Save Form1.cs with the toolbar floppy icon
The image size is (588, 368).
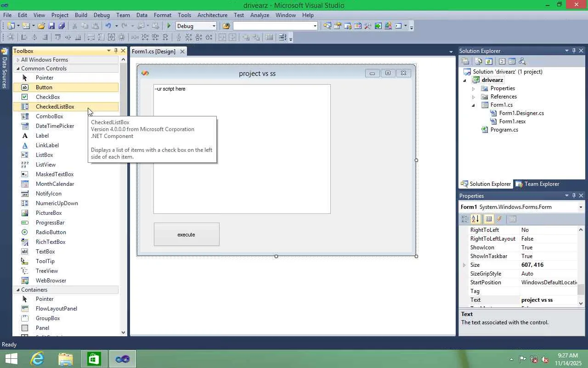coord(51,26)
